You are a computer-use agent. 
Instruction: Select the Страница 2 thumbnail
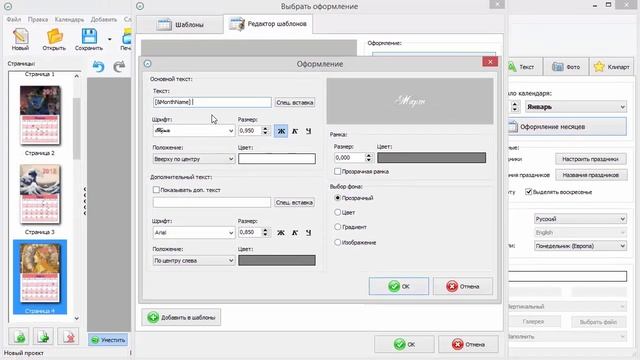click(x=40, y=116)
